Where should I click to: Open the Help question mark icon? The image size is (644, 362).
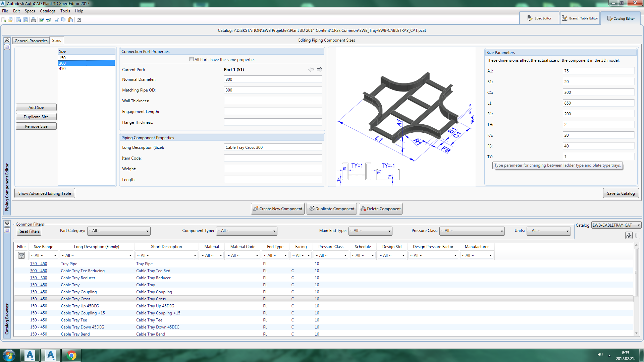tap(79, 20)
